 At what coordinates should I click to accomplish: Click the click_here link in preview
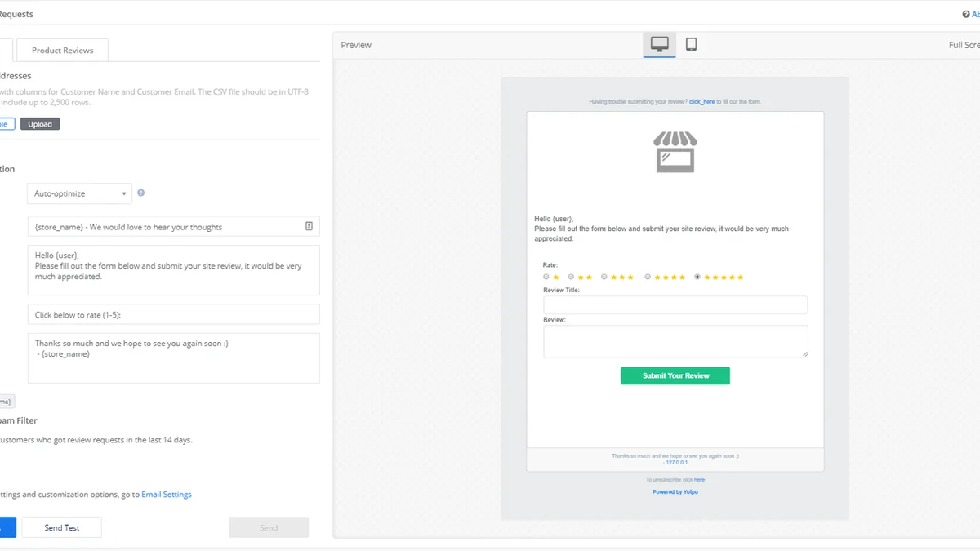702,101
